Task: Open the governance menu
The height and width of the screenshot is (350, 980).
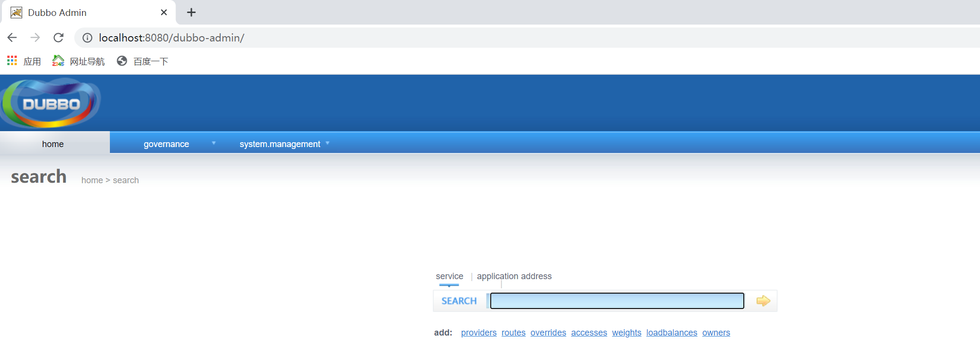Action: (x=166, y=144)
